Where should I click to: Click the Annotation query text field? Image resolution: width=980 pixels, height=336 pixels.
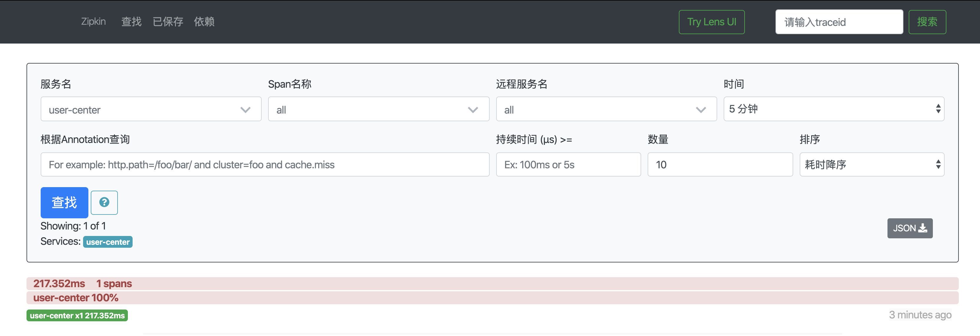pyautogui.click(x=264, y=164)
